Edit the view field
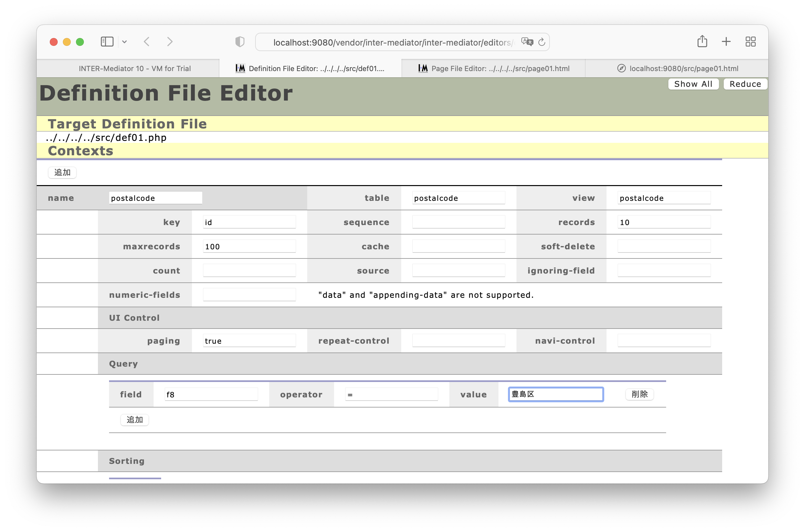 click(x=664, y=198)
